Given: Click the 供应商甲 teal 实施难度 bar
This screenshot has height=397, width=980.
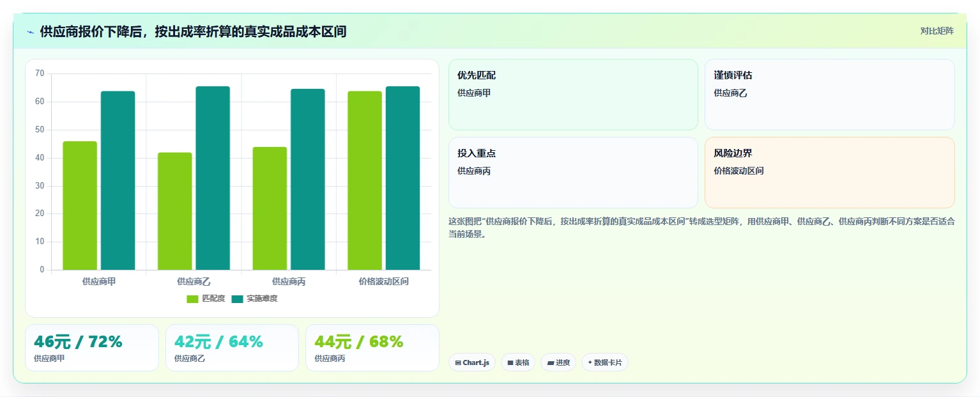Looking at the screenshot, I should coord(118,180).
